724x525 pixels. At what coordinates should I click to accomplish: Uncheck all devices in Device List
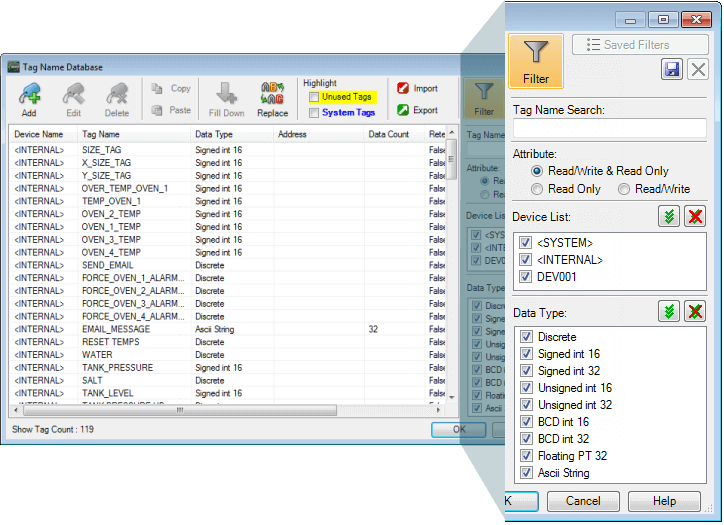point(695,216)
